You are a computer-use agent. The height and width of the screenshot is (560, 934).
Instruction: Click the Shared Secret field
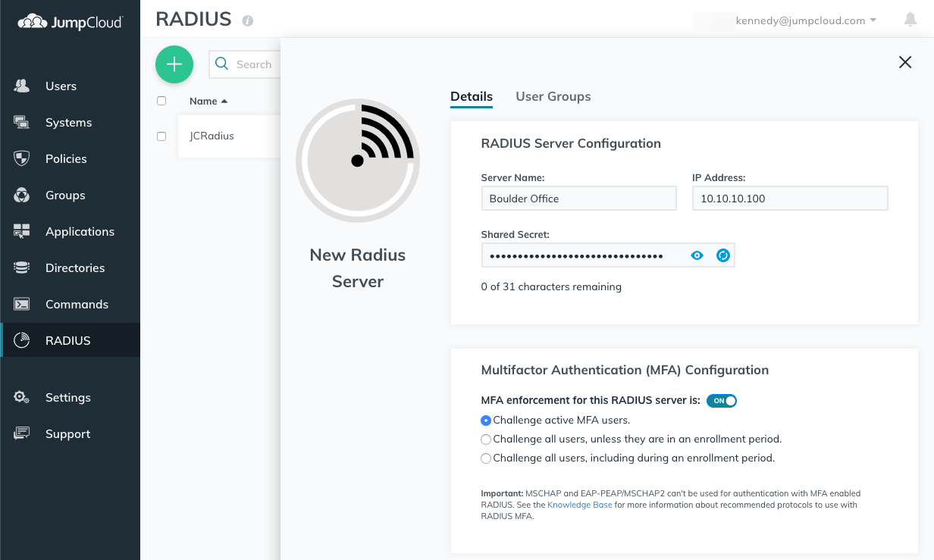(x=608, y=255)
